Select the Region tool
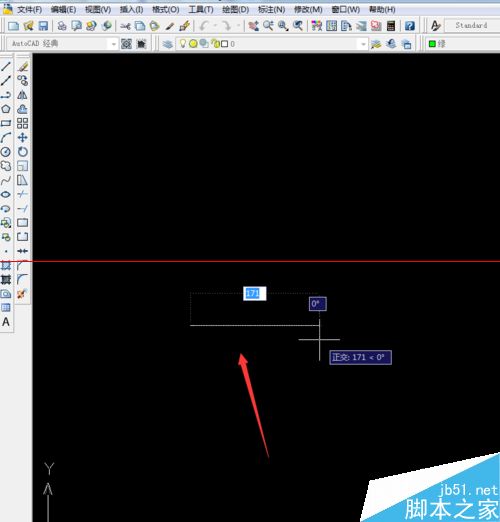 click(x=6, y=294)
